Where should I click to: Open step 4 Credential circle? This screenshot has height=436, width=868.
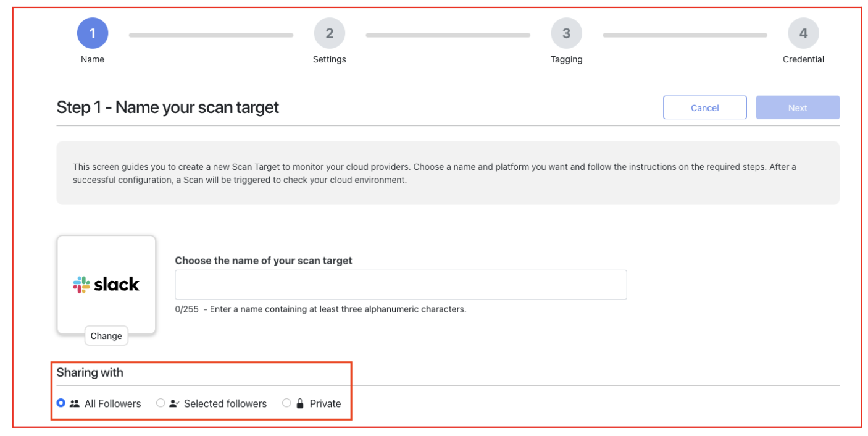(x=804, y=33)
